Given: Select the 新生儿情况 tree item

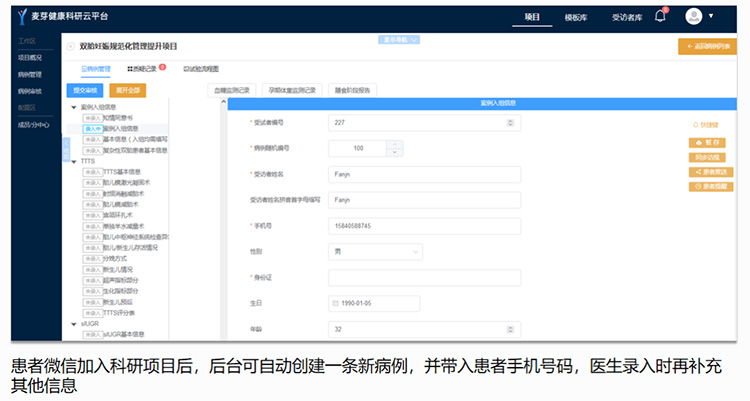Looking at the screenshot, I should (108, 270).
